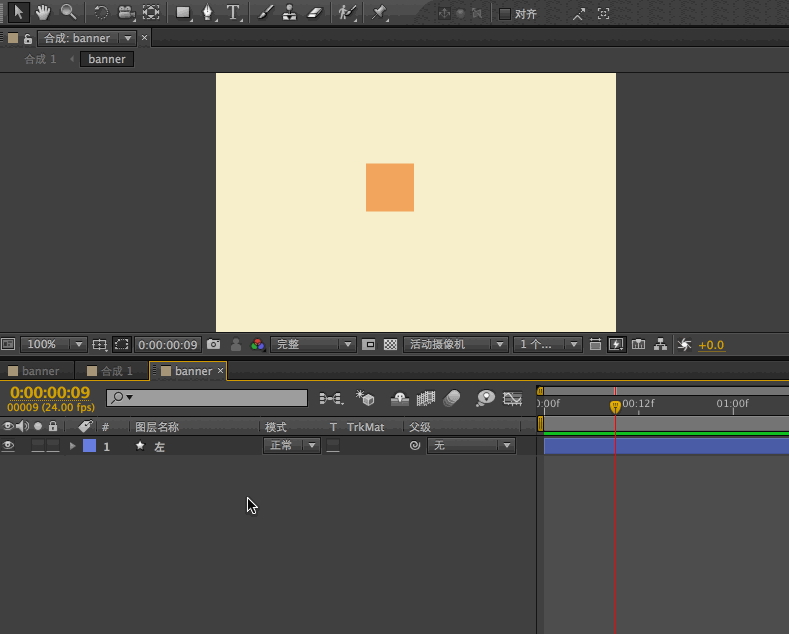Select the Brush tool
The height and width of the screenshot is (634, 789).
pos(265,13)
